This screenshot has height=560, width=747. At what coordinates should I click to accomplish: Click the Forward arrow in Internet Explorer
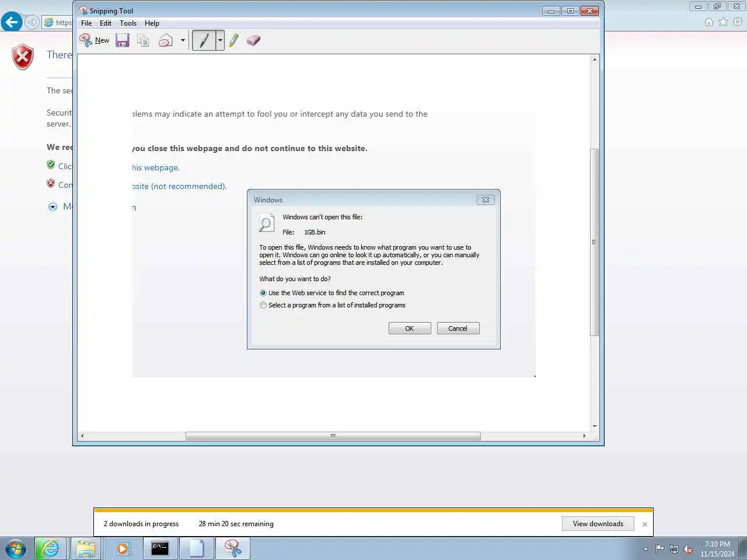pos(32,22)
